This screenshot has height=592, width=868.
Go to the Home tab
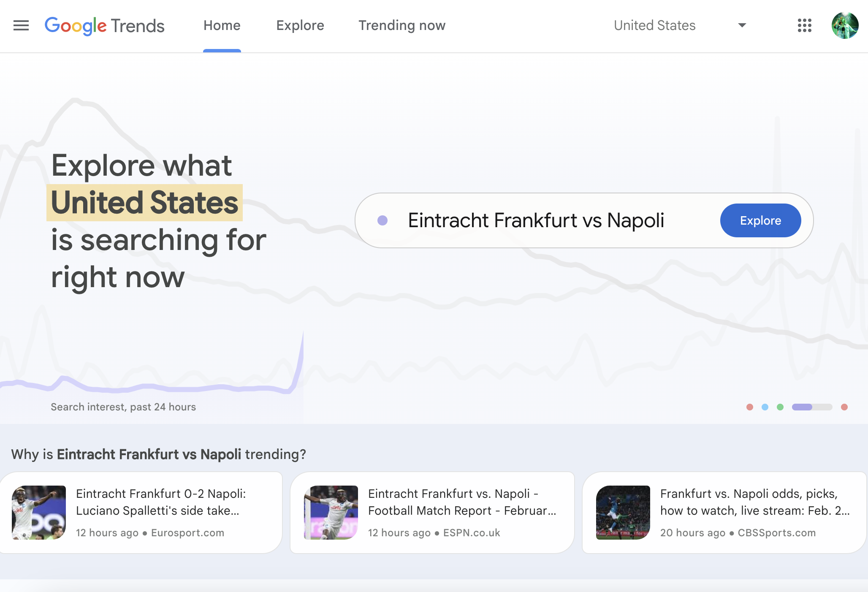click(222, 25)
